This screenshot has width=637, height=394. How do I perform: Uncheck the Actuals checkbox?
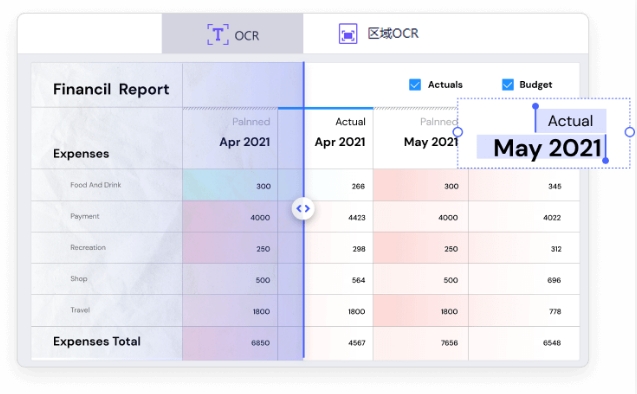pyautogui.click(x=415, y=84)
